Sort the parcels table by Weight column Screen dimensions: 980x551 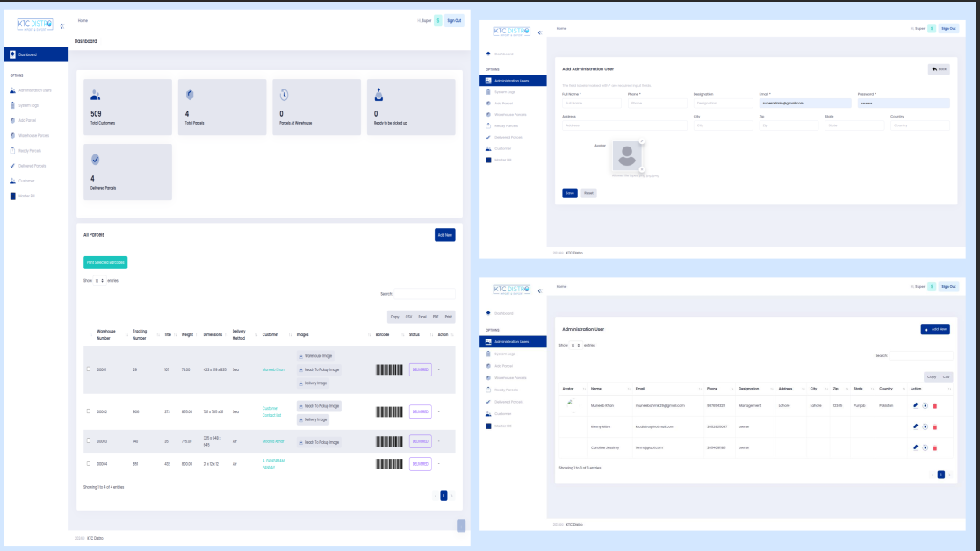tap(188, 334)
